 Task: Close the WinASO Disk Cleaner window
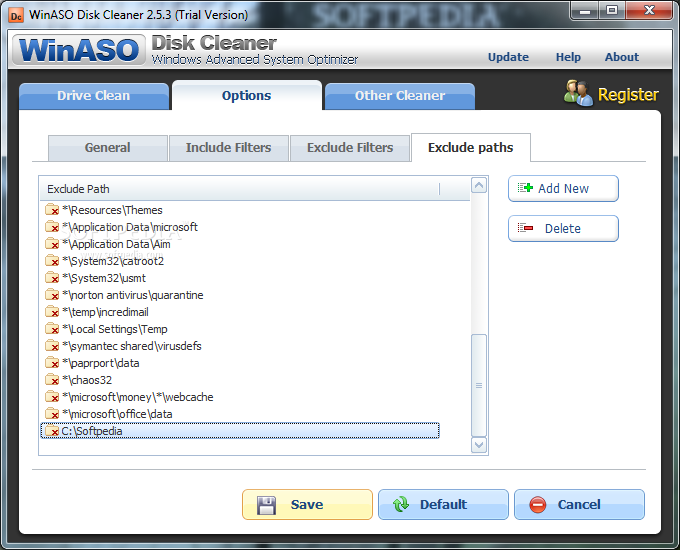pyautogui.click(x=649, y=11)
